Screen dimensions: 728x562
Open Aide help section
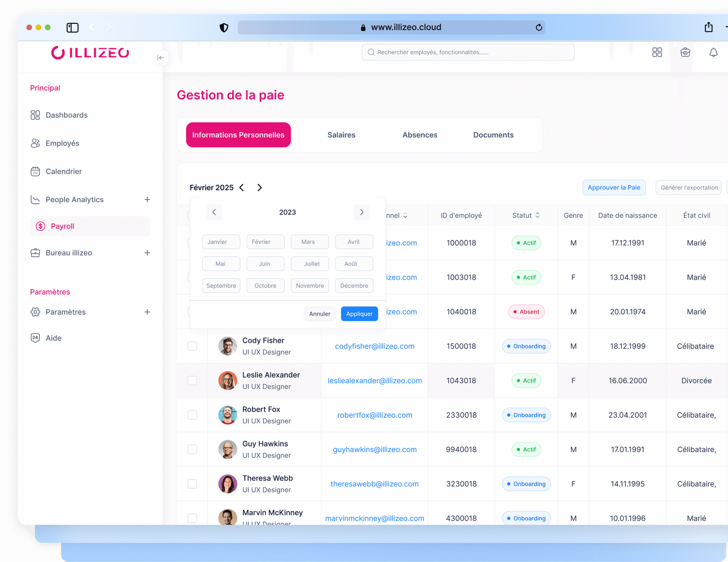pos(53,338)
